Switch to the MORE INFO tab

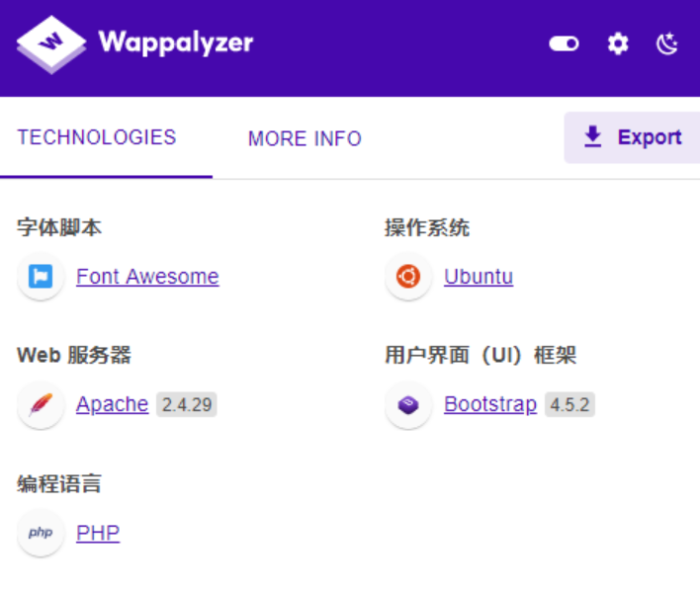pos(305,138)
